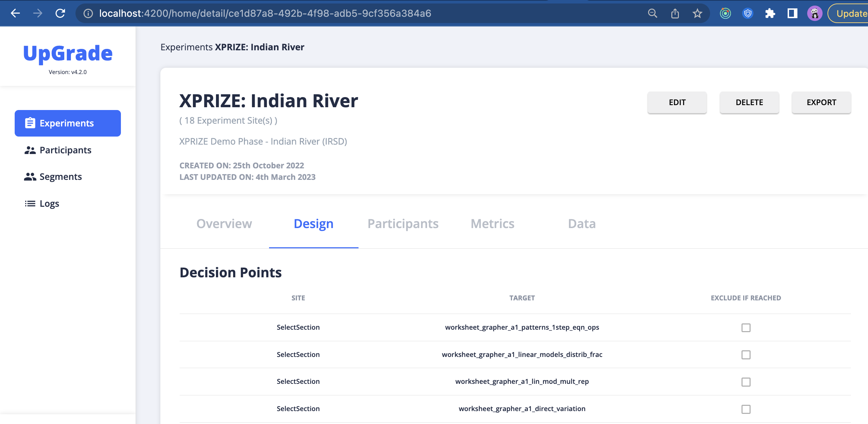Image resolution: width=868 pixels, height=424 pixels.
Task: Click the Participants people icon in sidebar
Action: 30,150
